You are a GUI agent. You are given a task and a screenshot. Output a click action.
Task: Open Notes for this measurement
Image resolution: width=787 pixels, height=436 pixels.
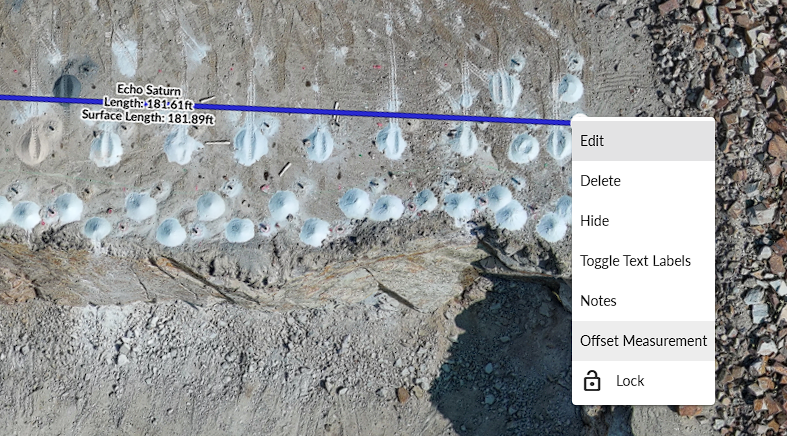tap(643, 301)
